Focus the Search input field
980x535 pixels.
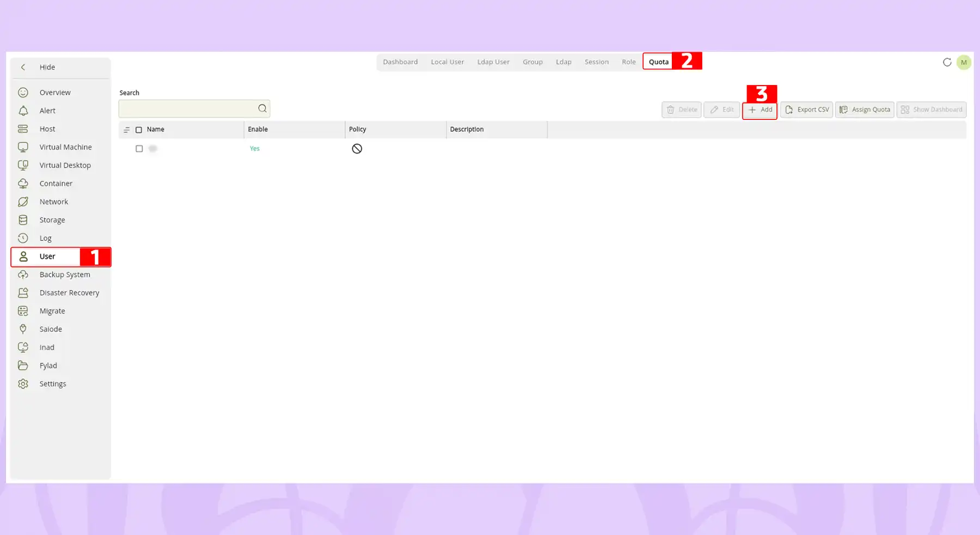(x=188, y=108)
